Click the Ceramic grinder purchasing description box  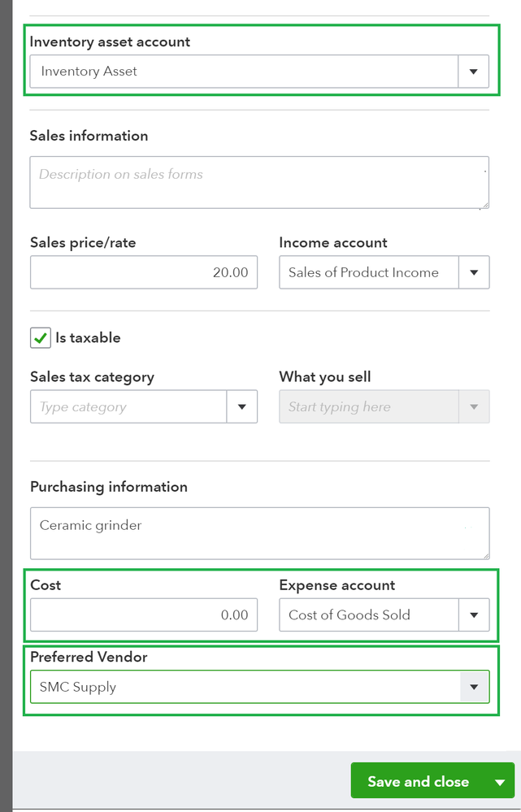pos(258,533)
